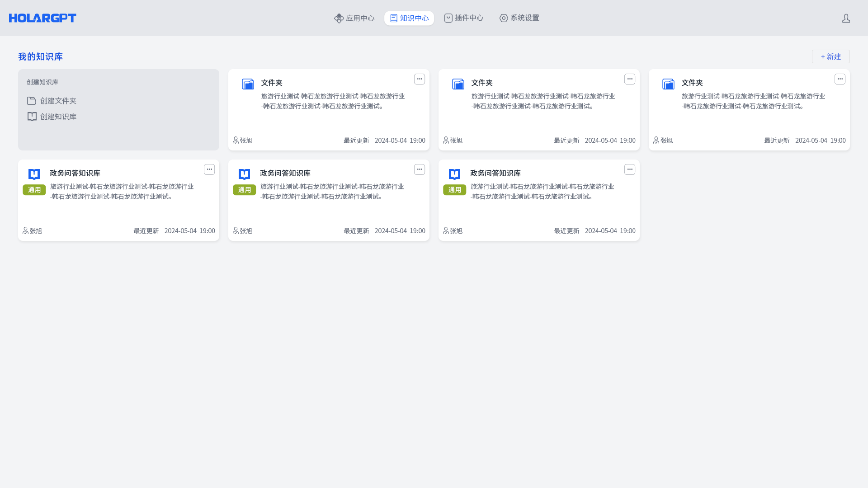The image size is (868, 488).
Task: Click update date on rightmost 政务问答知识库 card
Action: coord(610,231)
